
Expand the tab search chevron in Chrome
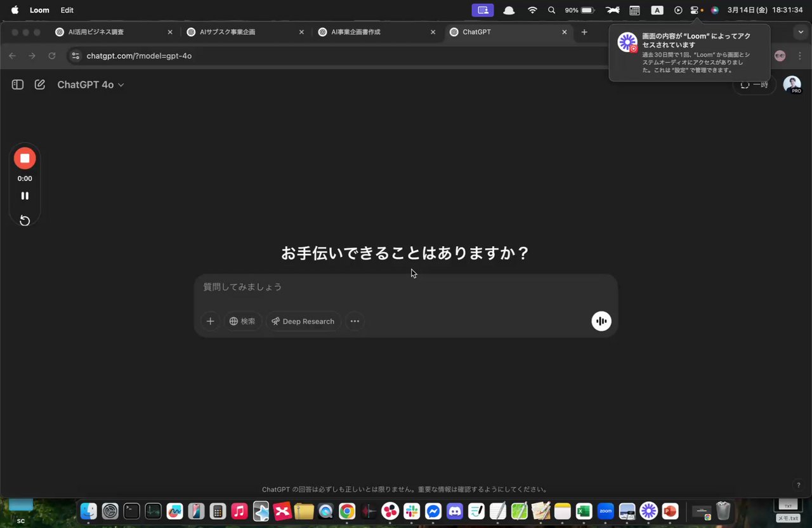click(801, 32)
